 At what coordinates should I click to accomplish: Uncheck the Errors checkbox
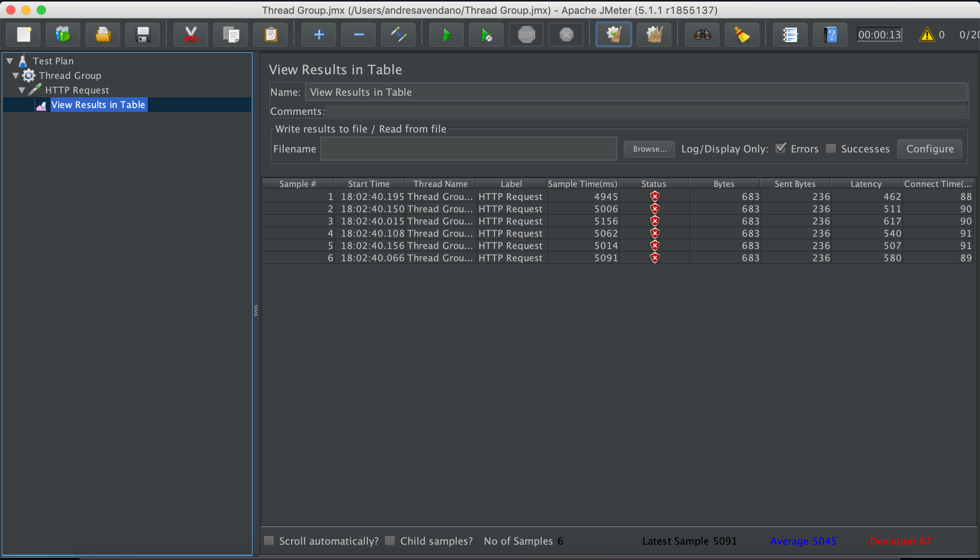[781, 149]
